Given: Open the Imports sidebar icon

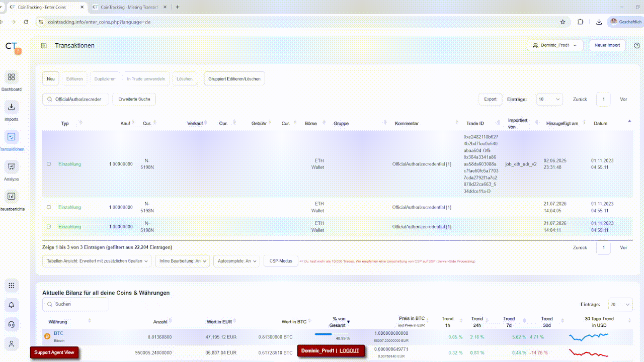Looking at the screenshot, I should (12, 107).
